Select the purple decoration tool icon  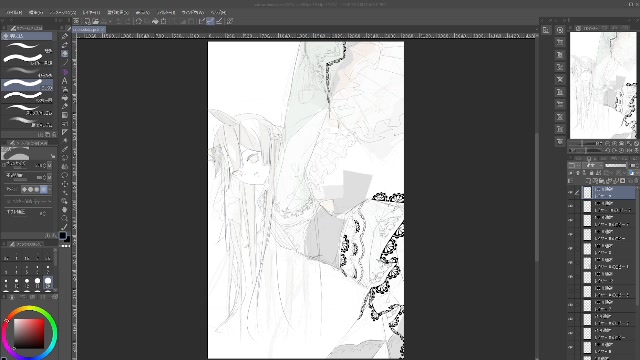pyautogui.click(x=64, y=72)
